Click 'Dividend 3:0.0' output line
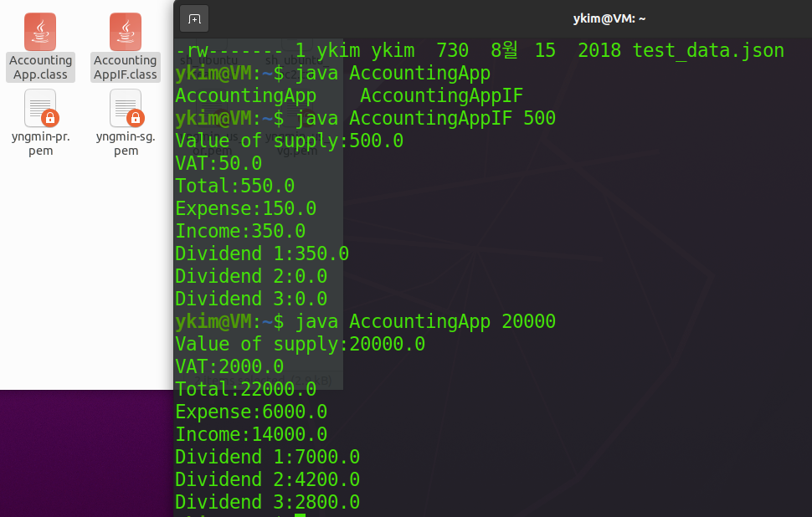812x517 pixels. 251,299
